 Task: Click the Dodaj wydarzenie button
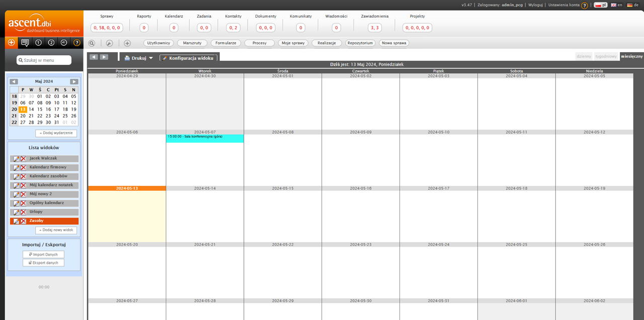[56, 133]
